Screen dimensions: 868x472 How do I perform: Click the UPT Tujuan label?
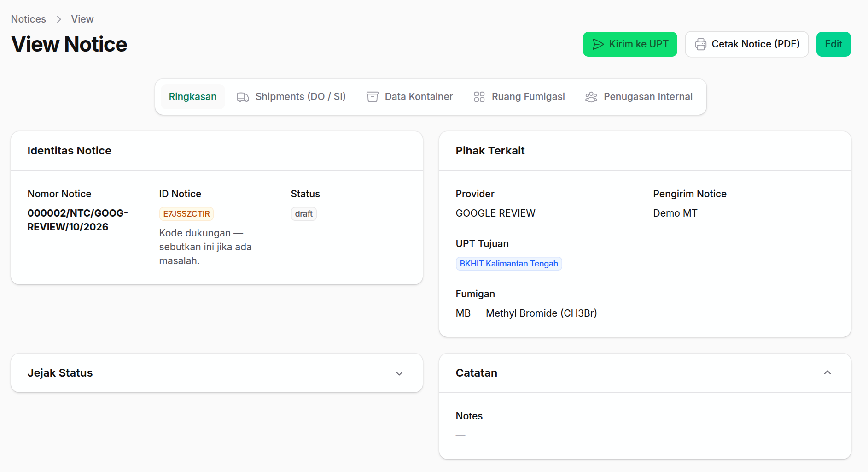(482, 244)
